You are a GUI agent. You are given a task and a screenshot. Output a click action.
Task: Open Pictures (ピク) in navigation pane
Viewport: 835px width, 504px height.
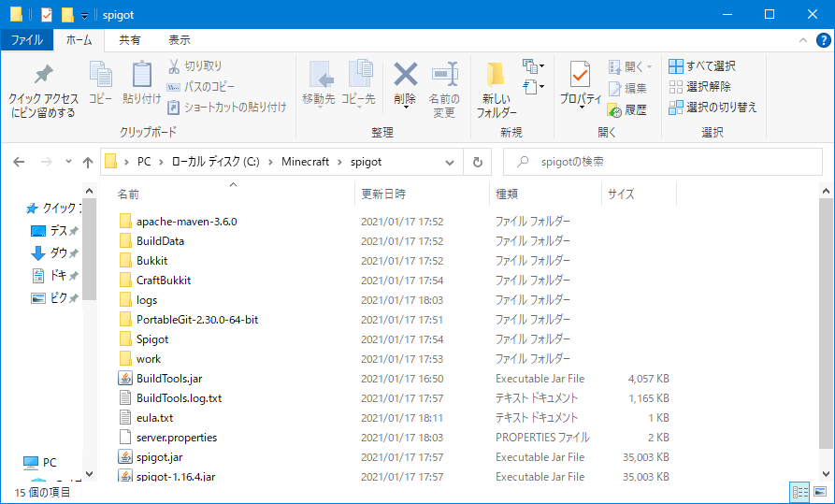click(55, 297)
